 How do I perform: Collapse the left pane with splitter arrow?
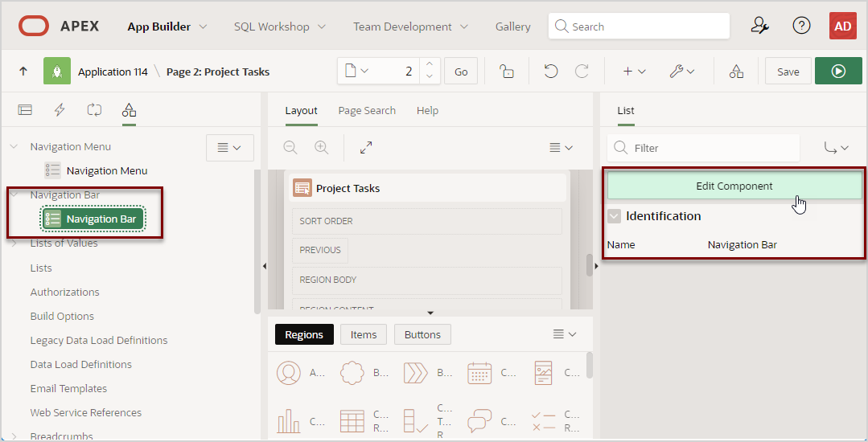264,266
